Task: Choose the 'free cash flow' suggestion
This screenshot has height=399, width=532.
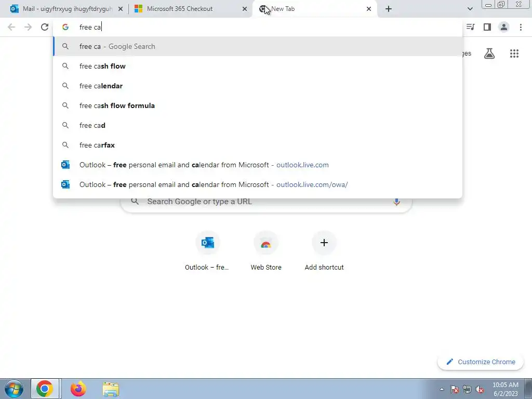Action: click(x=258, y=66)
